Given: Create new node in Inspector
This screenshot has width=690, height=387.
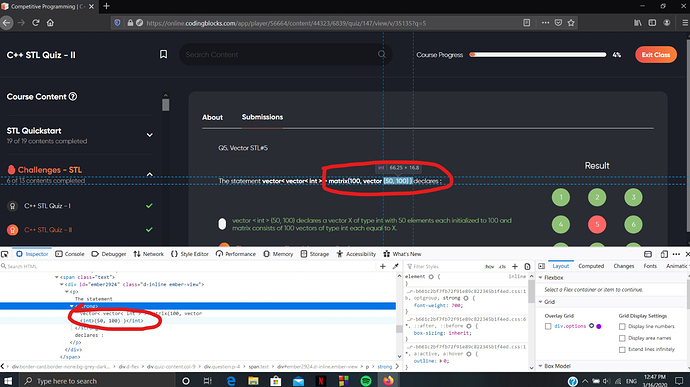Looking at the screenshot, I should click(383, 266).
